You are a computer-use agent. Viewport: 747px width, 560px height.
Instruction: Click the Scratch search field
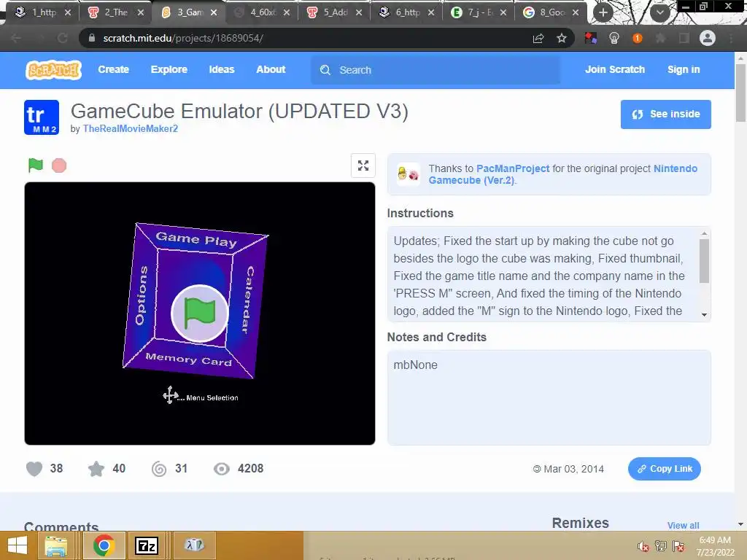(436, 70)
